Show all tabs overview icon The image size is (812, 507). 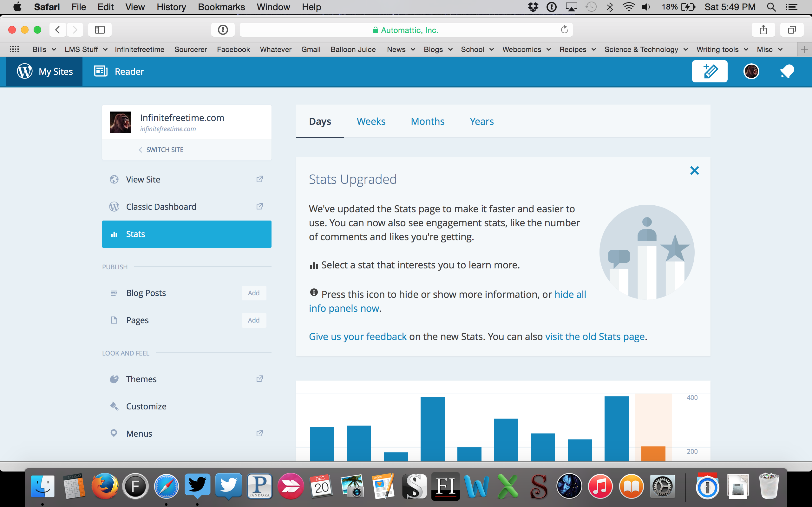[x=791, y=30]
